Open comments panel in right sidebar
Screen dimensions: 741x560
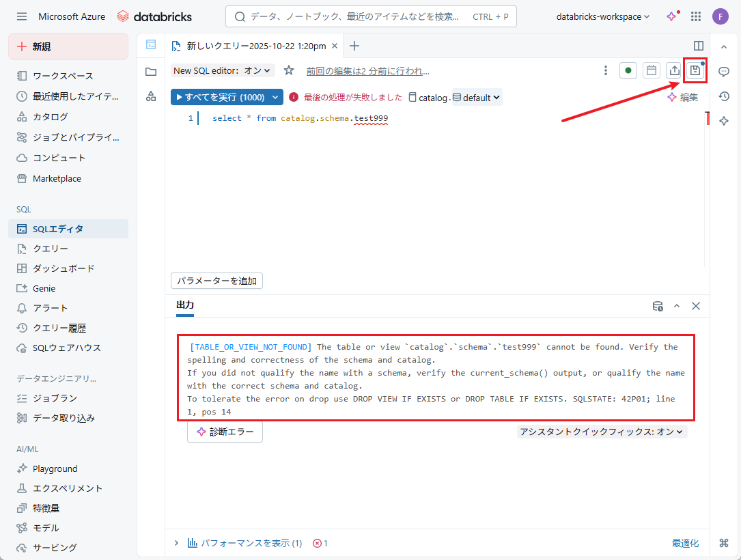[x=724, y=72]
